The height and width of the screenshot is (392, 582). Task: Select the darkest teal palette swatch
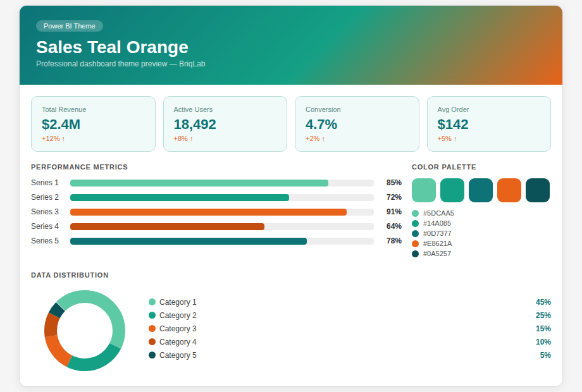coord(538,190)
